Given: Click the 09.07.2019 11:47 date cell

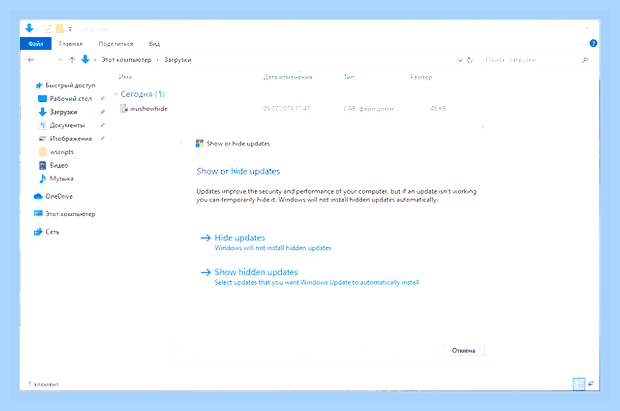Looking at the screenshot, I should click(x=287, y=108).
